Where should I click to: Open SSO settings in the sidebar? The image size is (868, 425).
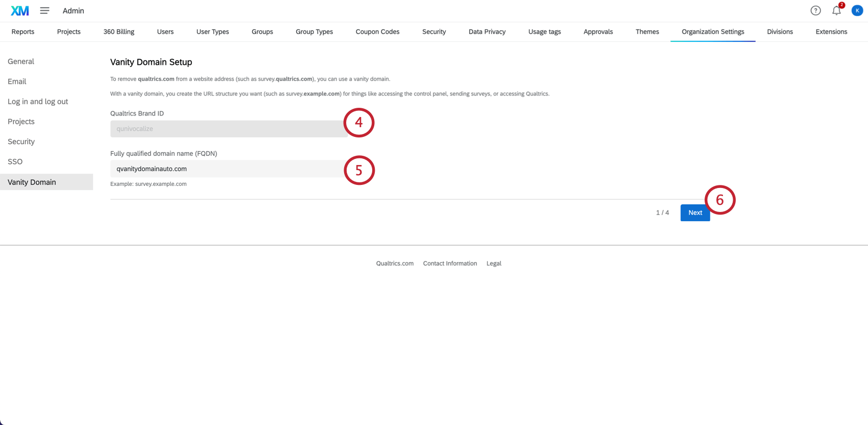[15, 161]
